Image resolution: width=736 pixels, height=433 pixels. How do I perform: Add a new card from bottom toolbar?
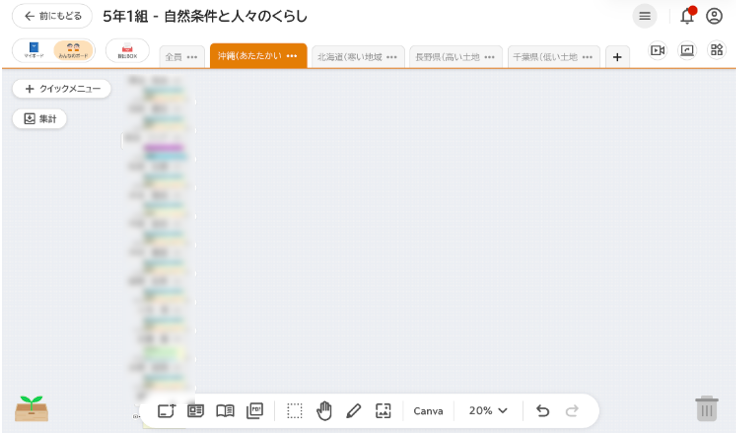(166, 411)
